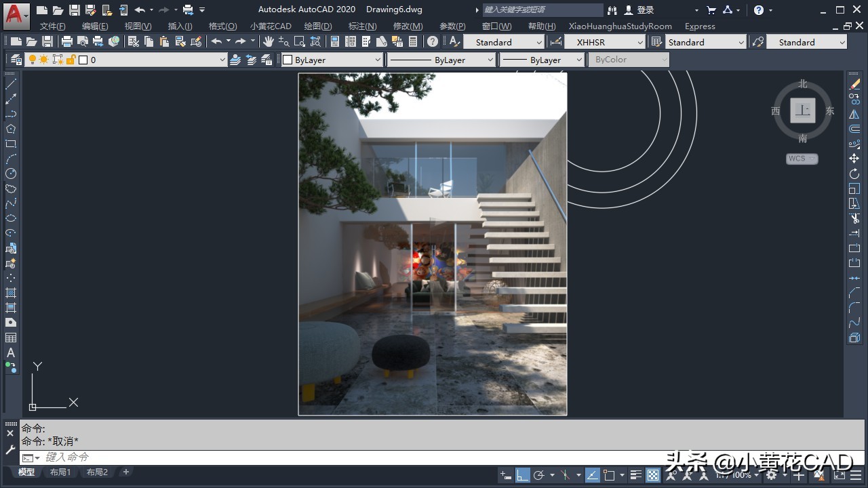
Task: Click the ViewCube 上 top face
Action: [803, 110]
